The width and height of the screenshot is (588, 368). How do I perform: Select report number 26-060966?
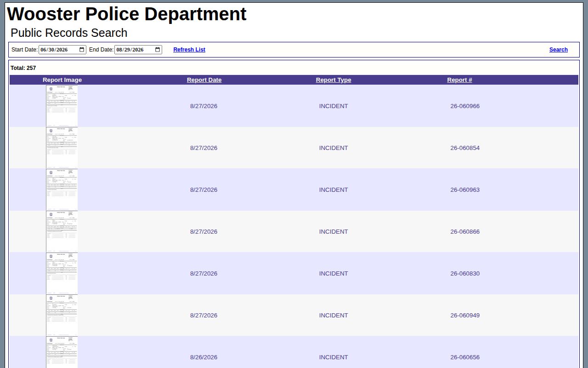(465, 106)
